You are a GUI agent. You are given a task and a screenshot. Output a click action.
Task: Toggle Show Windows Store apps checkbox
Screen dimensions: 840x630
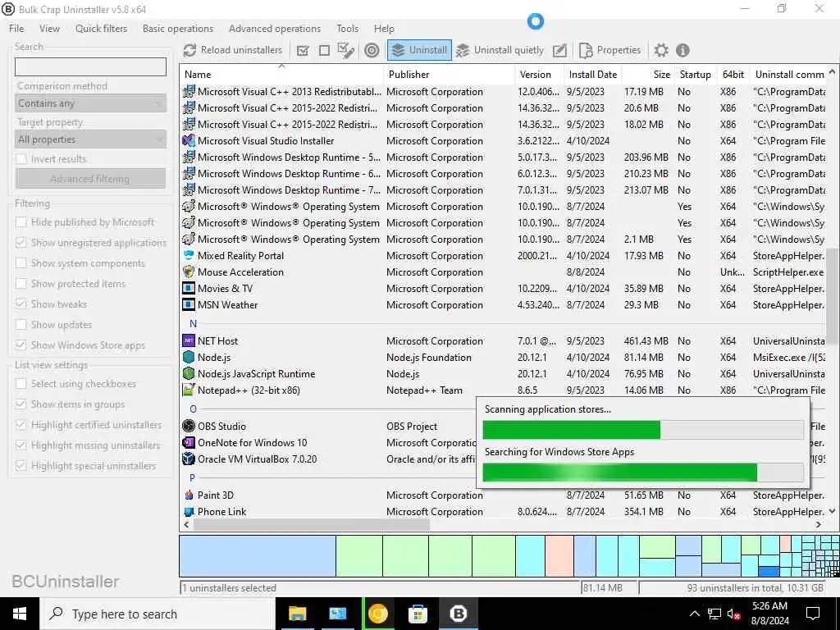(x=21, y=345)
